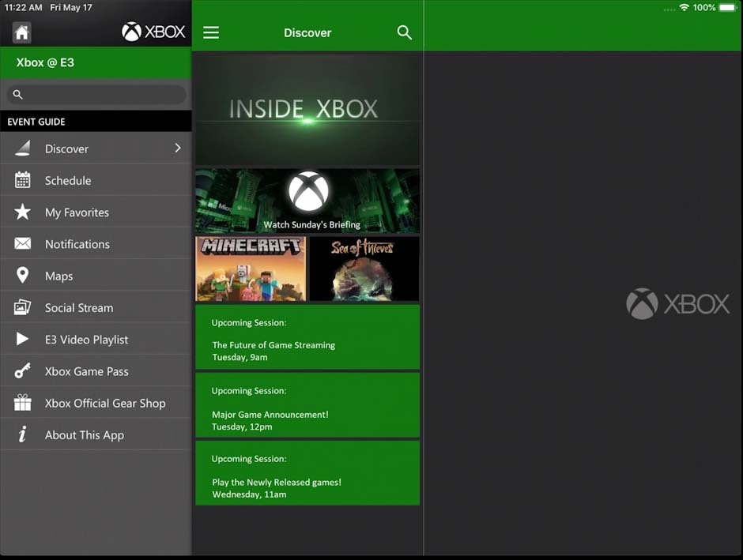Click the Xbox Game Pass key icon
This screenshot has width=743, height=560.
[22, 370]
